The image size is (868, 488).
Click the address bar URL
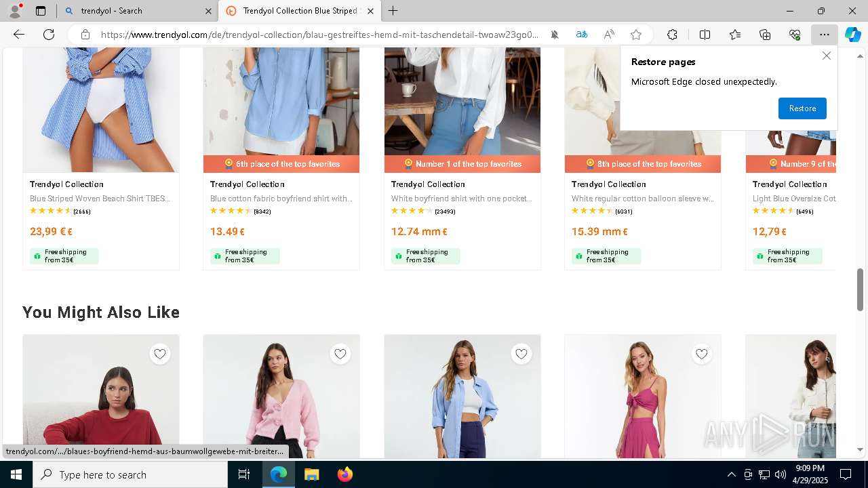[x=319, y=35]
